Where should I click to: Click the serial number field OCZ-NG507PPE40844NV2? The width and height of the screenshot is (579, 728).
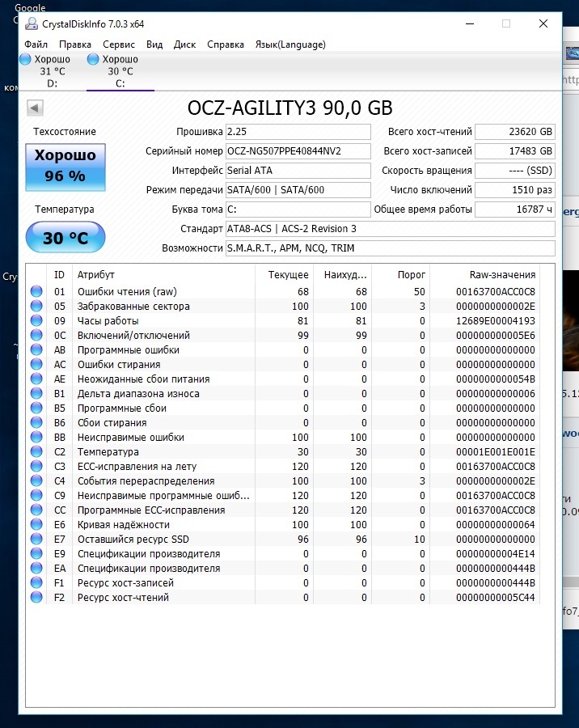click(x=298, y=151)
